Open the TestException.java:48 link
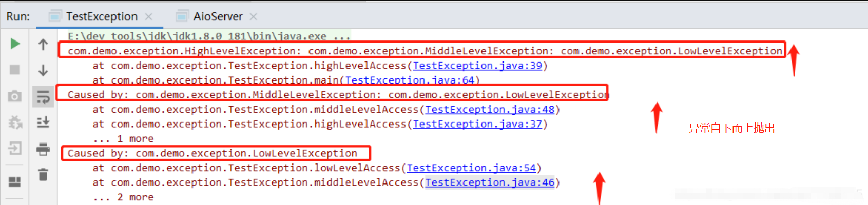This screenshot has height=205, width=868. pyautogui.click(x=490, y=110)
